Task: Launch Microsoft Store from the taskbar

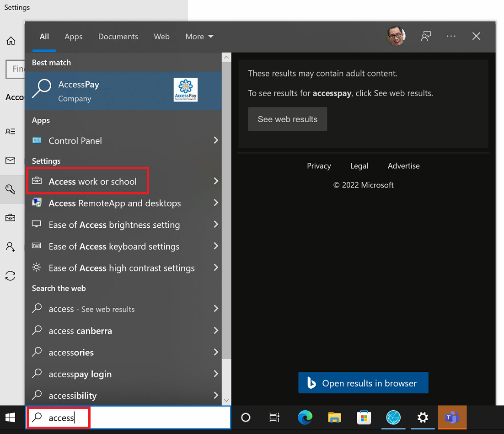Action: pos(364,417)
